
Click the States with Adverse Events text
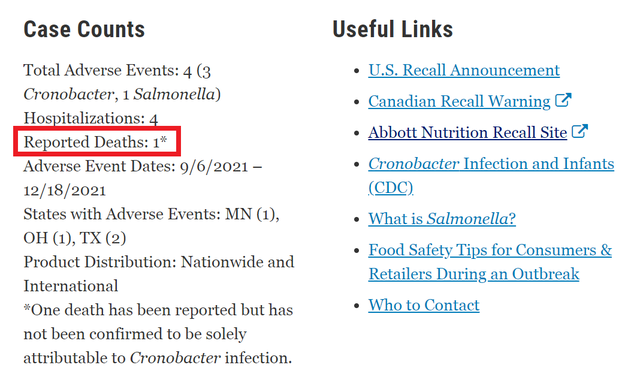pos(151,226)
